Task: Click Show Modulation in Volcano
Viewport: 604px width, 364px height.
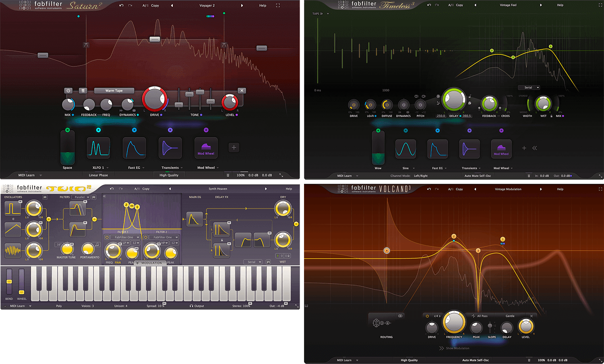Action: 454,348
